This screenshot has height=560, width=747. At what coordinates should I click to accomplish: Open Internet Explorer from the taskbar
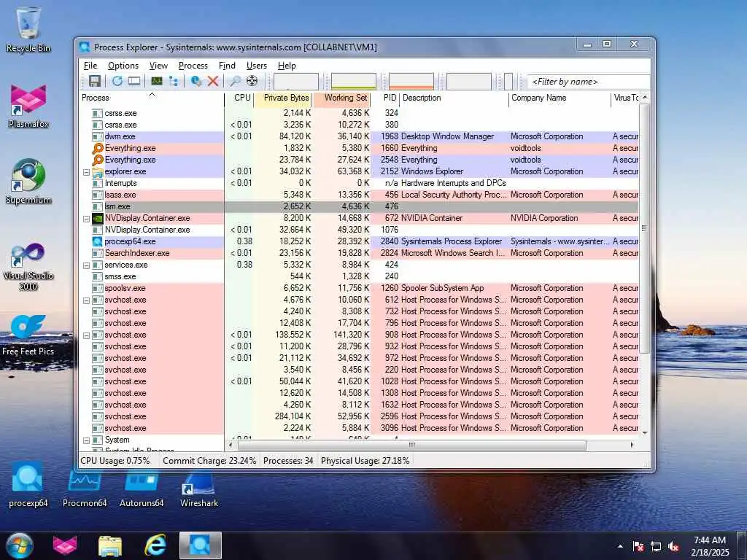pyautogui.click(x=155, y=545)
